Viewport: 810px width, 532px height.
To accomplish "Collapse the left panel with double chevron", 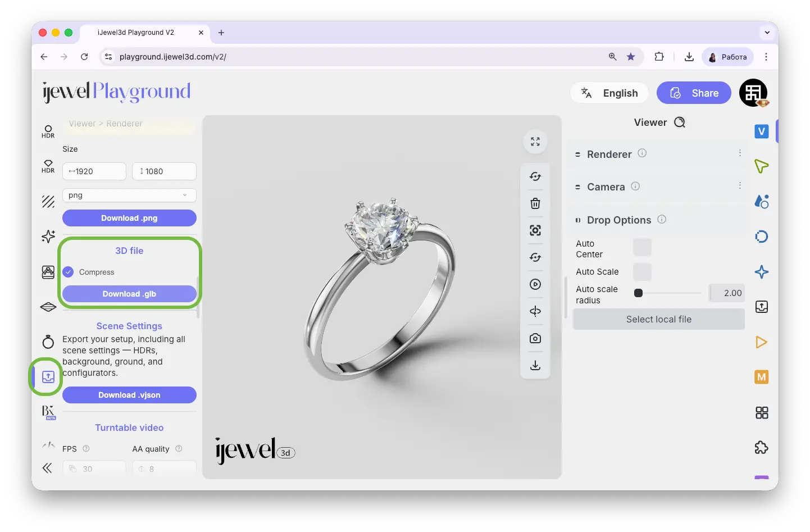I will (x=47, y=468).
